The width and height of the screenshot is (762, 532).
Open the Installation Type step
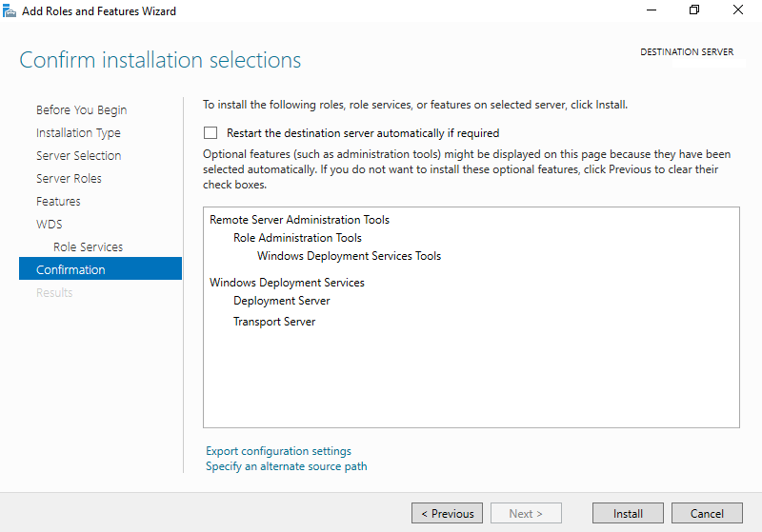(x=78, y=133)
